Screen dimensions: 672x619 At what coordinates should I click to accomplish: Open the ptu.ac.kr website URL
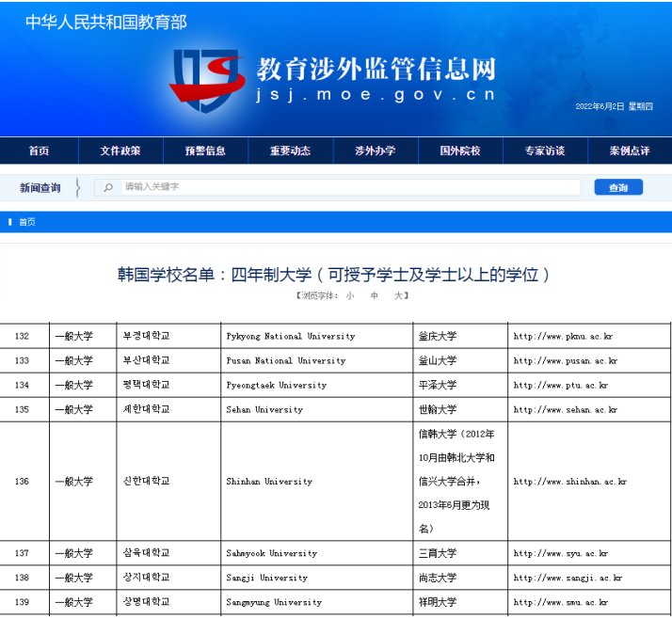pos(561,385)
